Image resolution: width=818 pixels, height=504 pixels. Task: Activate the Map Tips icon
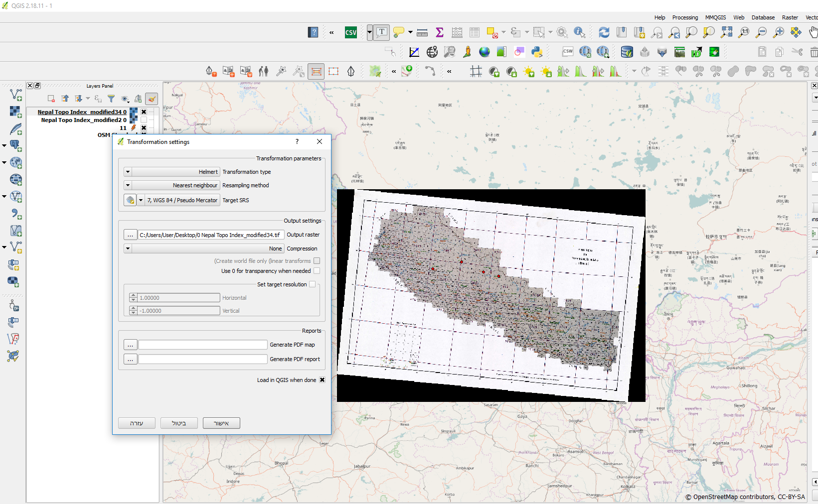pyautogui.click(x=399, y=32)
